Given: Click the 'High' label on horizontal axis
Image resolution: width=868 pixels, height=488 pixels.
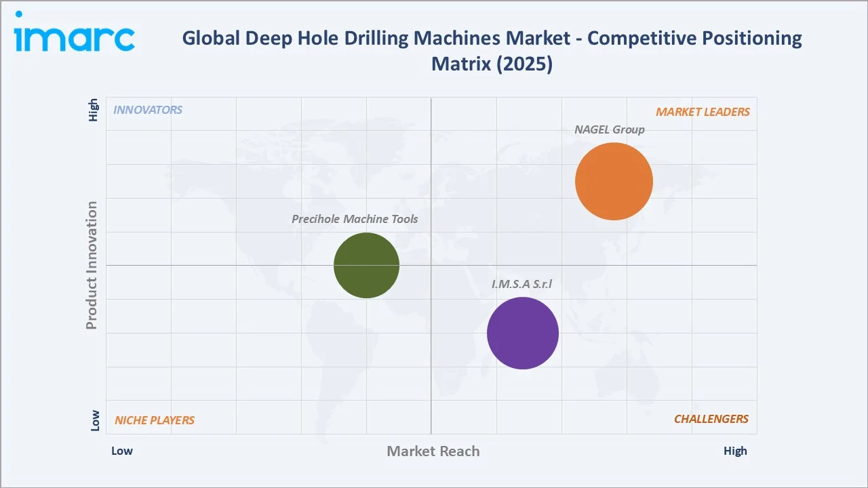Looking at the screenshot, I should (735, 451).
